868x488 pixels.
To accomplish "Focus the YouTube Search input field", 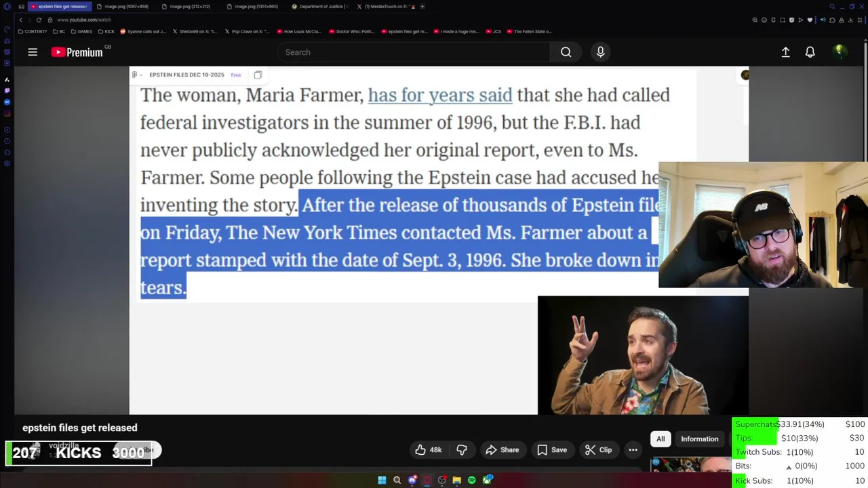I will pyautogui.click(x=414, y=52).
